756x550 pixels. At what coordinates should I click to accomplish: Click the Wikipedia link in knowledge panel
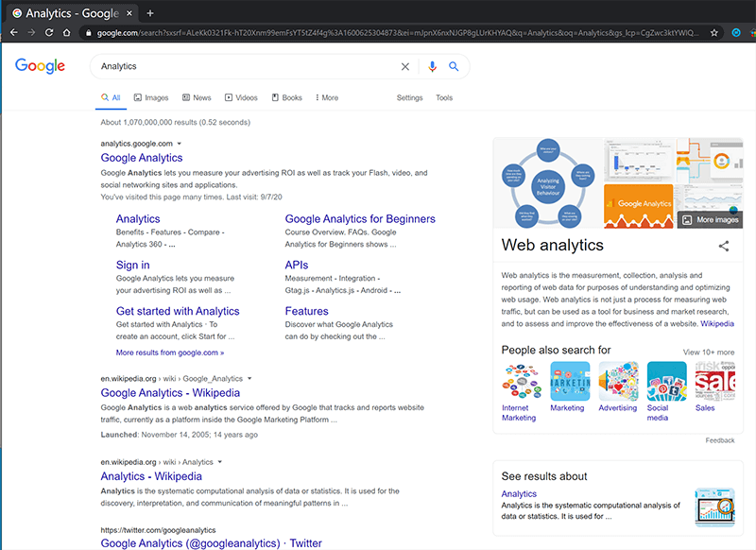[x=717, y=324]
